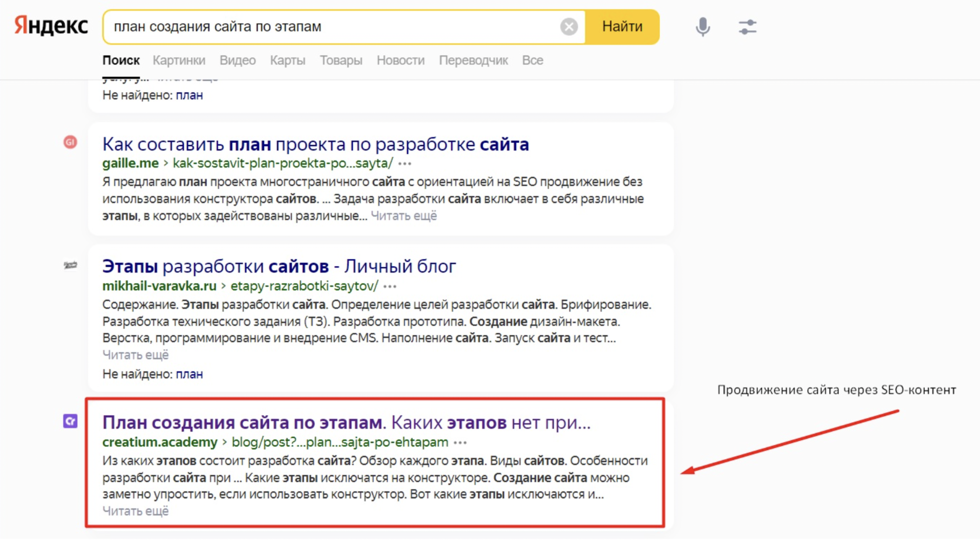This screenshot has width=980, height=541.
Task: Click the creatium.academy domain link
Action: pyautogui.click(x=160, y=442)
